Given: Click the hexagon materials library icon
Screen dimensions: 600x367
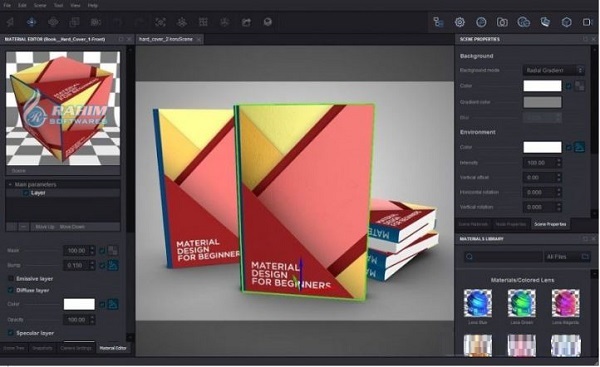Looking at the screenshot, I should pos(567,22).
